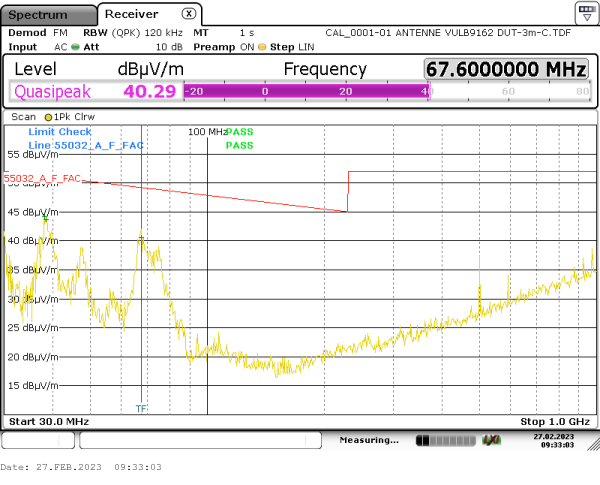Click the yellow Preamp ON indicator
The height and width of the screenshot is (485, 600).
[x=262, y=47]
